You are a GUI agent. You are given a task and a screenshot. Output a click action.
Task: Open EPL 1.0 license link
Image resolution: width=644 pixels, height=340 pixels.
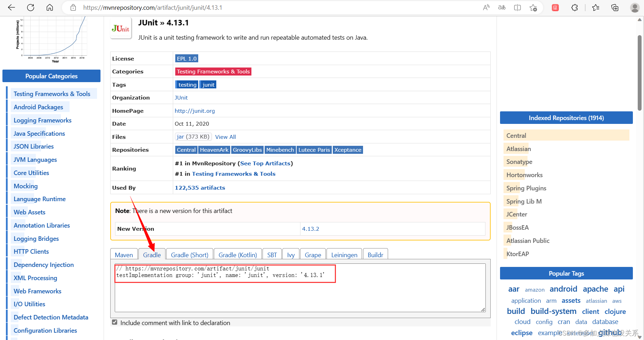(x=187, y=58)
